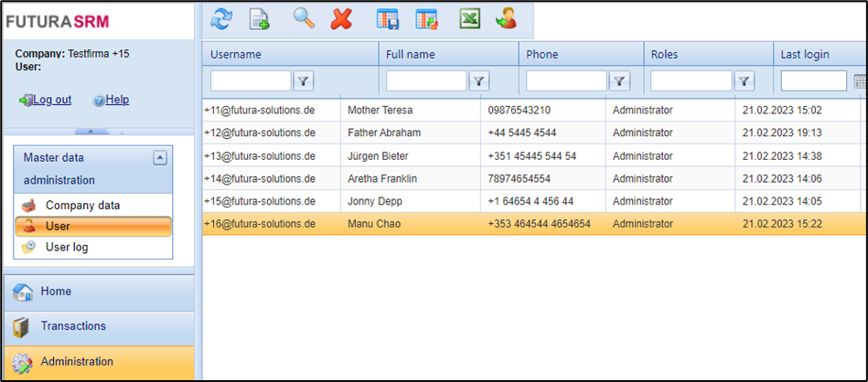Collapse the Master data administration panel

[160, 158]
